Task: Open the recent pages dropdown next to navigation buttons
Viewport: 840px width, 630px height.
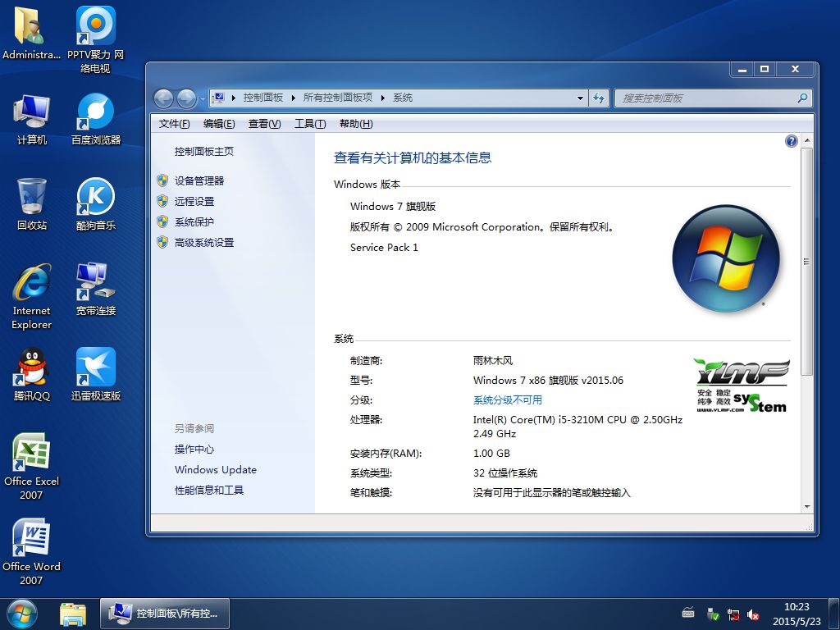Action: coord(202,98)
